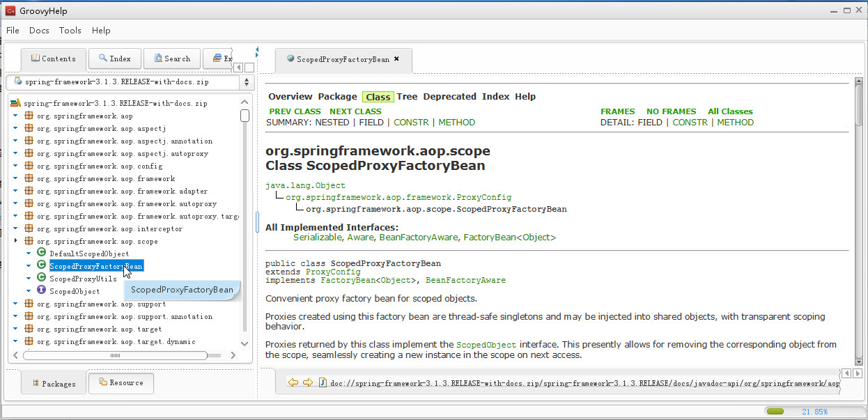The height and width of the screenshot is (420, 868).
Task: Click the doc:// address URL field
Action: (x=584, y=383)
